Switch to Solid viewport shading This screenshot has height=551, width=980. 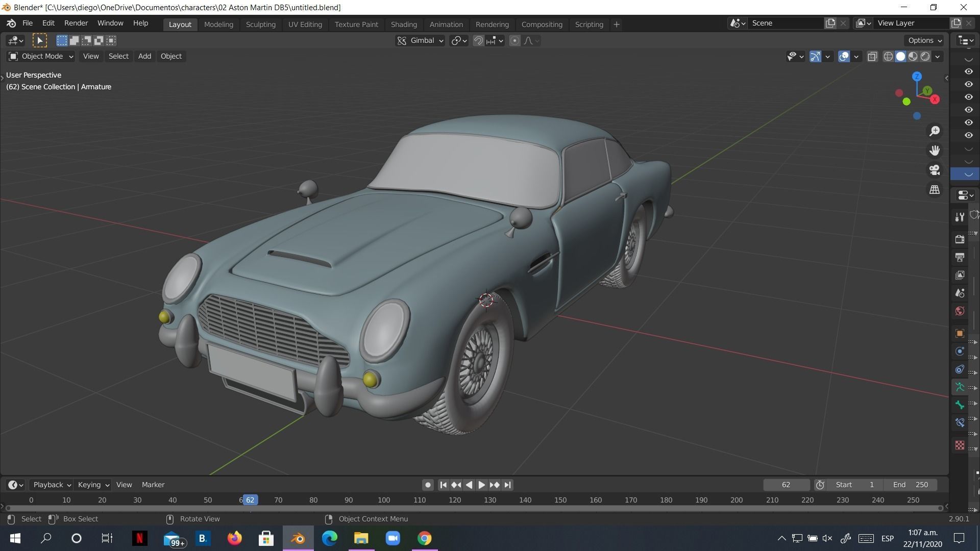point(900,57)
